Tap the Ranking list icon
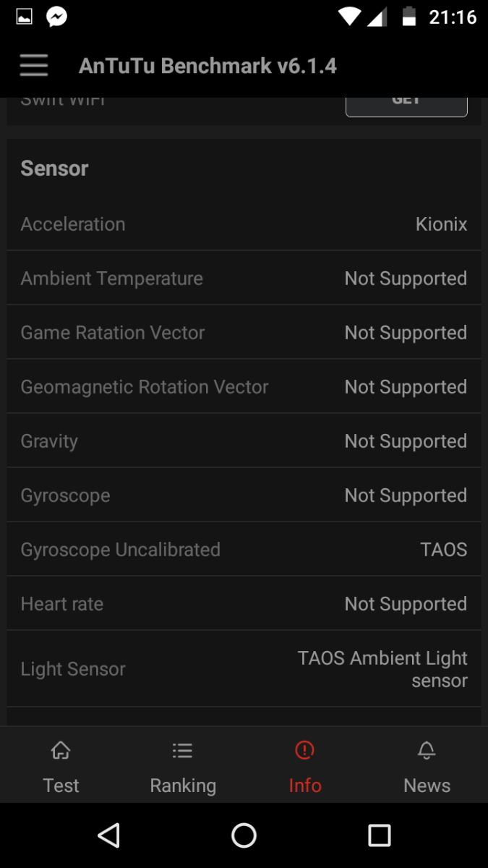This screenshot has width=488, height=868. point(183,751)
